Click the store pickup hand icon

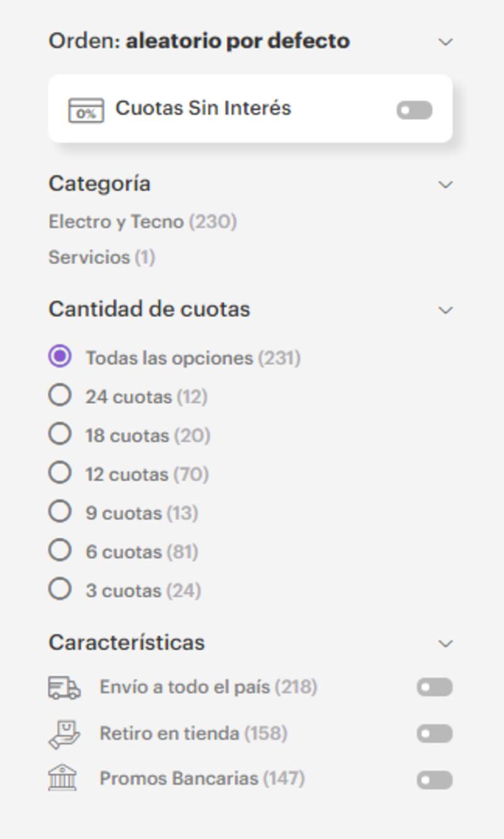tap(63, 733)
